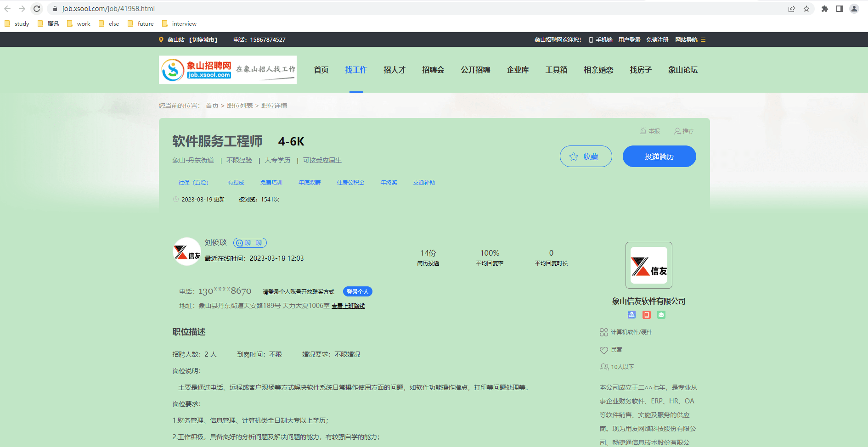Click the 推荐 recommend person icon

(677, 131)
